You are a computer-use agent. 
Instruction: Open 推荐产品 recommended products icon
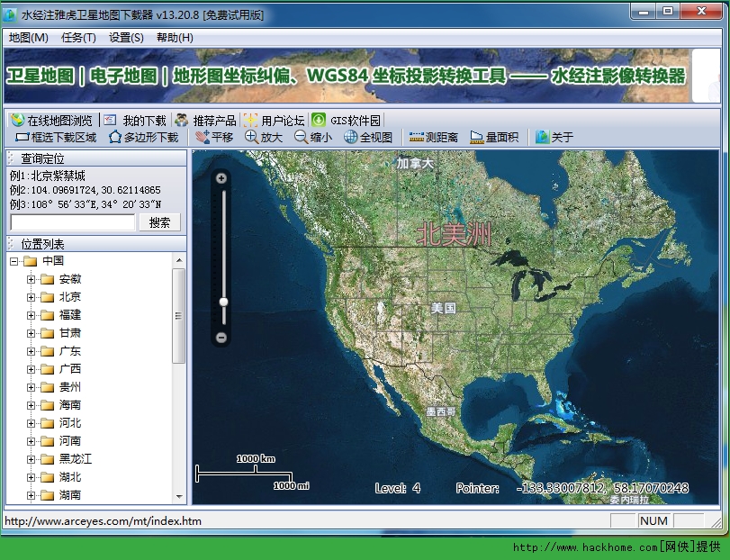(181, 120)
